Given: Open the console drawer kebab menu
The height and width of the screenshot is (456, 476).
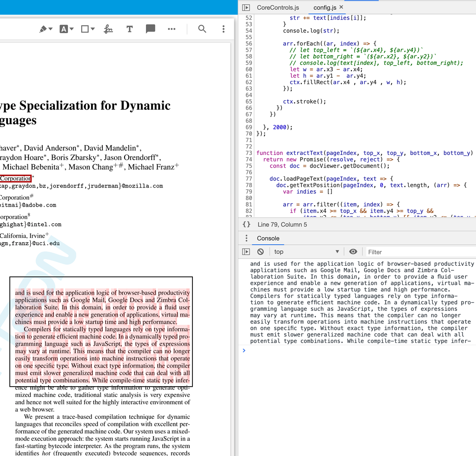Looking at the screenshot, I should 246,238.
